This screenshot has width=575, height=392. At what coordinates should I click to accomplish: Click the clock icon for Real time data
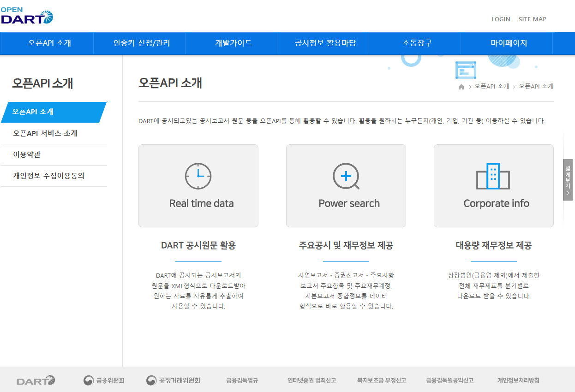[x=198, y=176]
